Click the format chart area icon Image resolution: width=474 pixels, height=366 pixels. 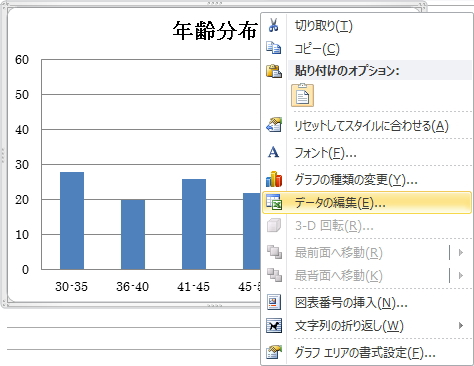pos(274,352)
